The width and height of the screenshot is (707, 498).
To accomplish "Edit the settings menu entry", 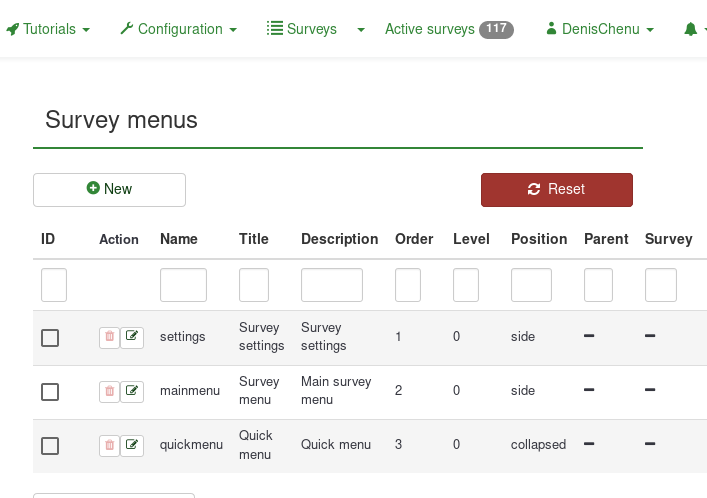I will pyautogui.click(x=132, y=338).
